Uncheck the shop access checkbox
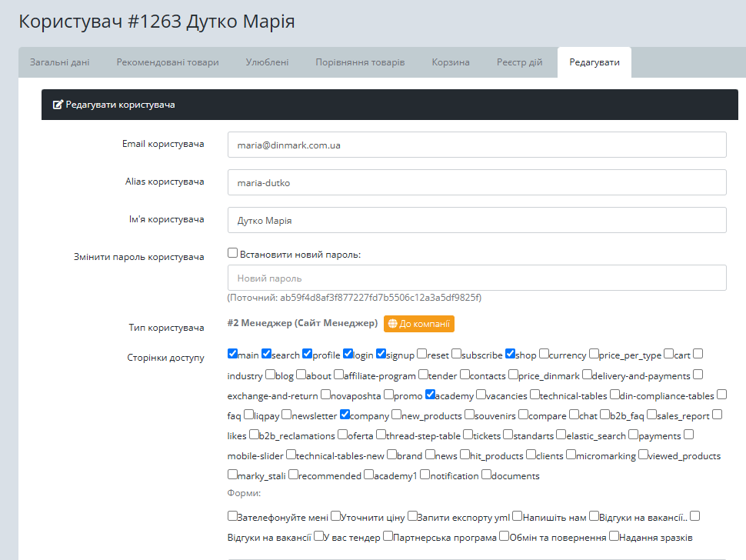The image size is (746, 560). pos(511,354)
